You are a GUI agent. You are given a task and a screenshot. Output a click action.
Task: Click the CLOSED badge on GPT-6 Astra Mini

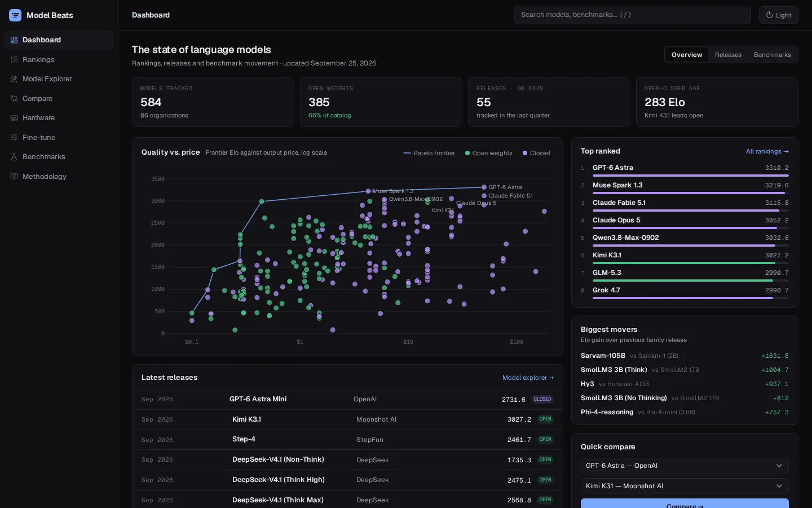click(542, 399)
